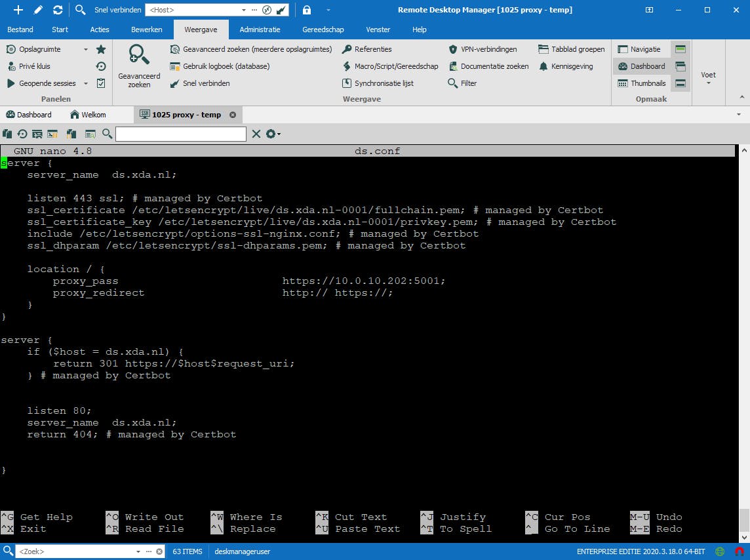Open Gebruik logboek (database)
Viewport: 750px width, 560px height.
(220, 66)
